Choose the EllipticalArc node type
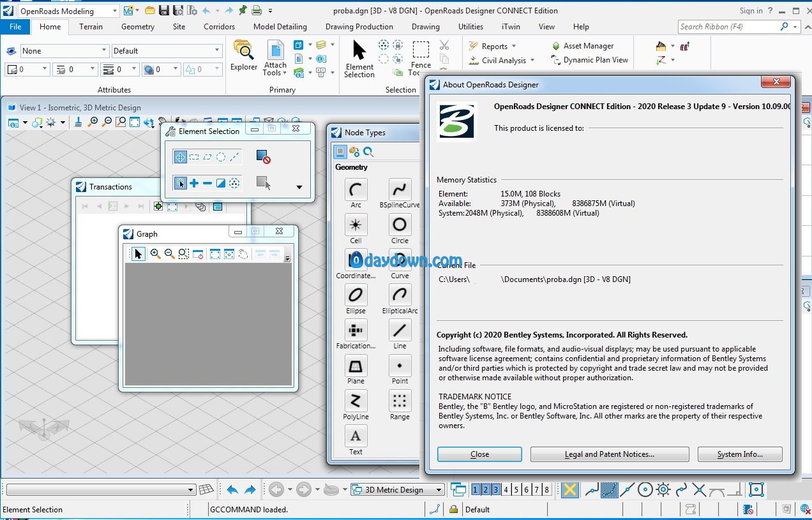Image resolution: width=812 pixels, height=520 pixels. coord(400,295)
